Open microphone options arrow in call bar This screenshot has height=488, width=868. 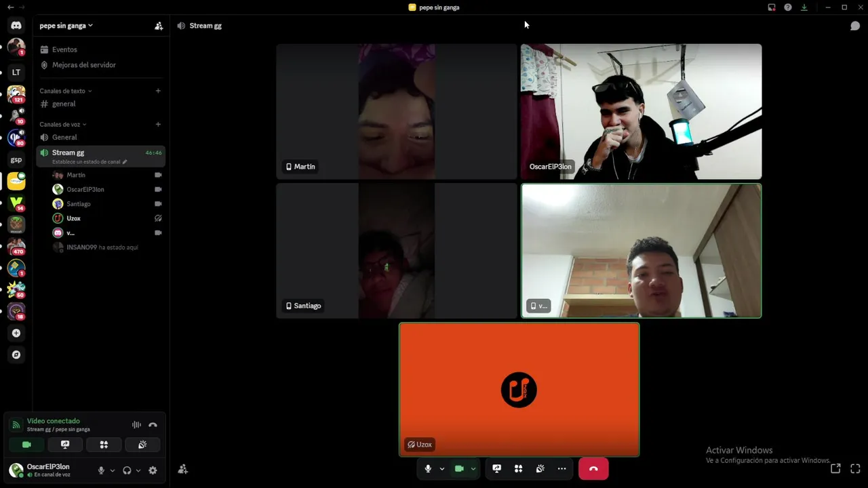442,468
